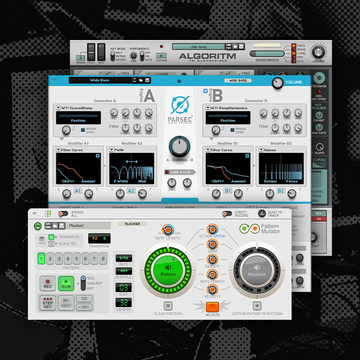Click the Octave mutation knob

click(212, 229)
